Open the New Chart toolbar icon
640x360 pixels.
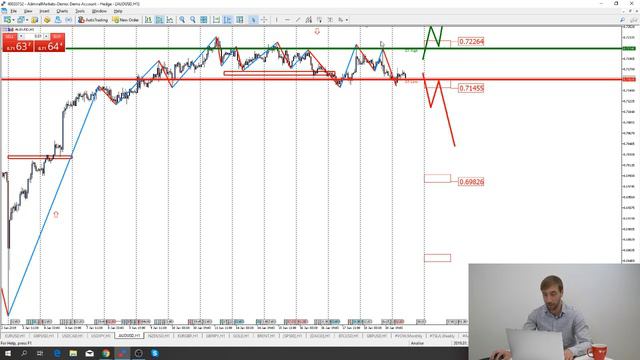[7, 20]
